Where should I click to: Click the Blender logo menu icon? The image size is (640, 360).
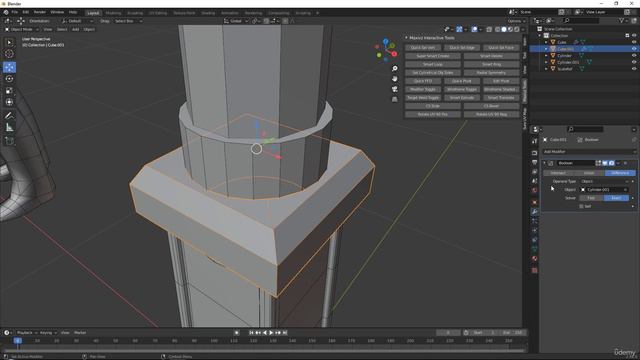point(6,12)
